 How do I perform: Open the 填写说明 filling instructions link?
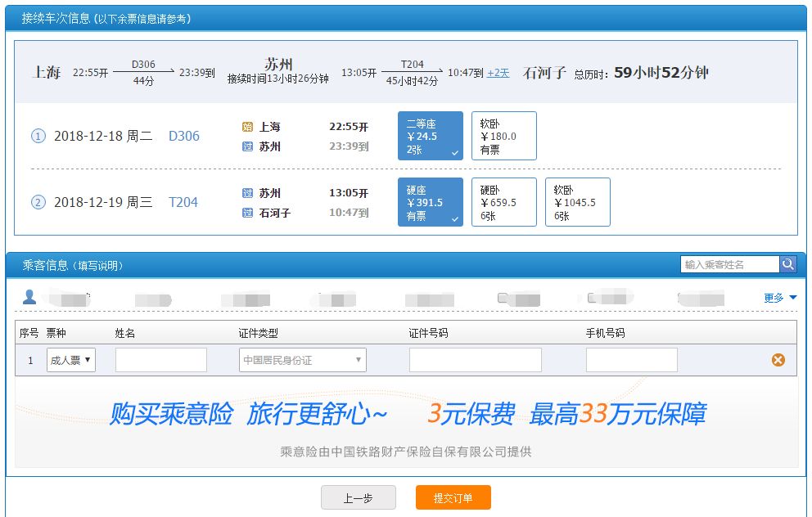pyautogui.click(x=99, y=263)
